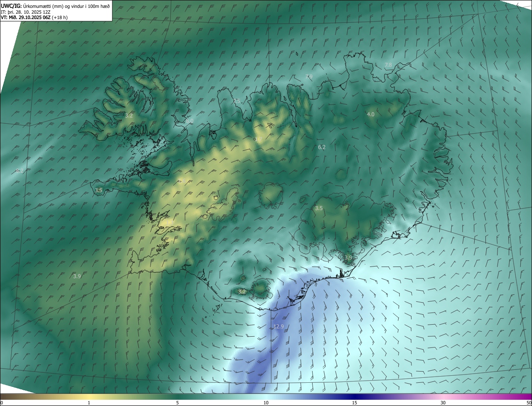Click the 10 tick on color scale
Screen dimensions: 532x406
coord(266,403)
